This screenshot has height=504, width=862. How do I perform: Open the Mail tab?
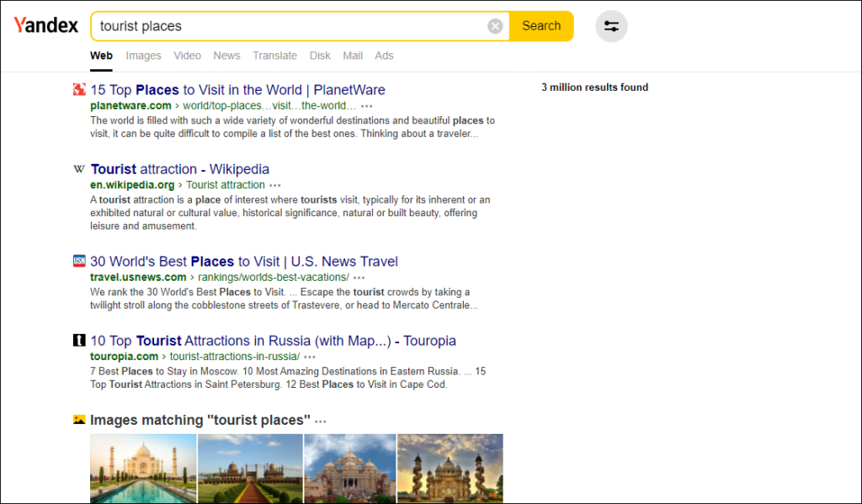click(353, 56)
